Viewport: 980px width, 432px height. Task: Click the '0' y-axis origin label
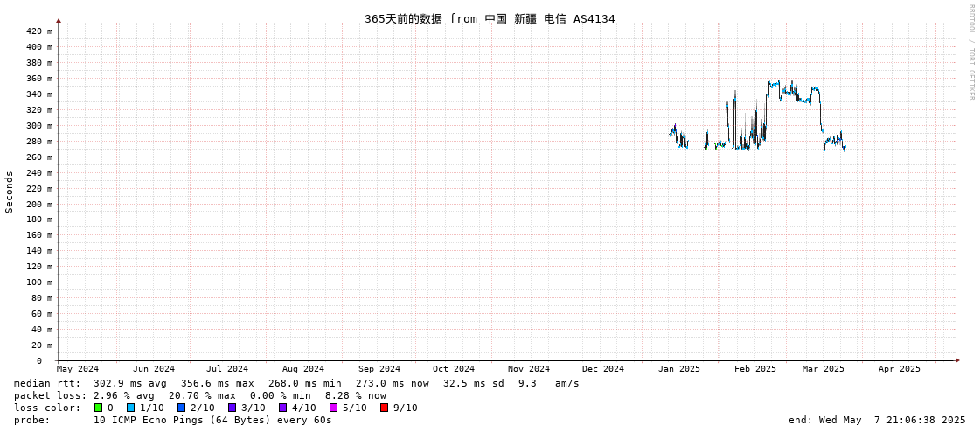tap(38, 361)
